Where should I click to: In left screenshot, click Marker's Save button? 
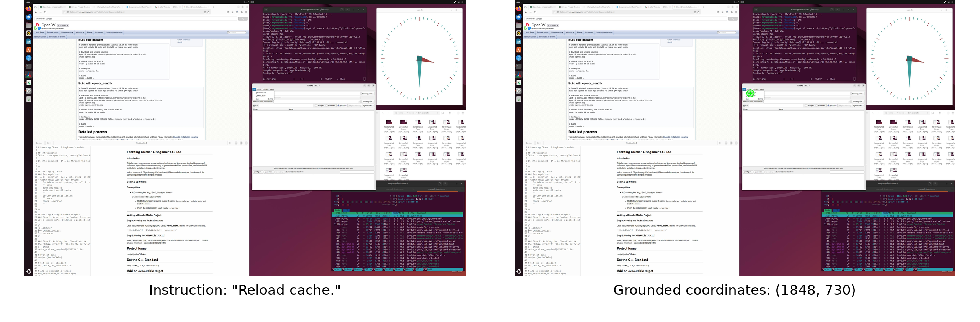coord(49,143)
